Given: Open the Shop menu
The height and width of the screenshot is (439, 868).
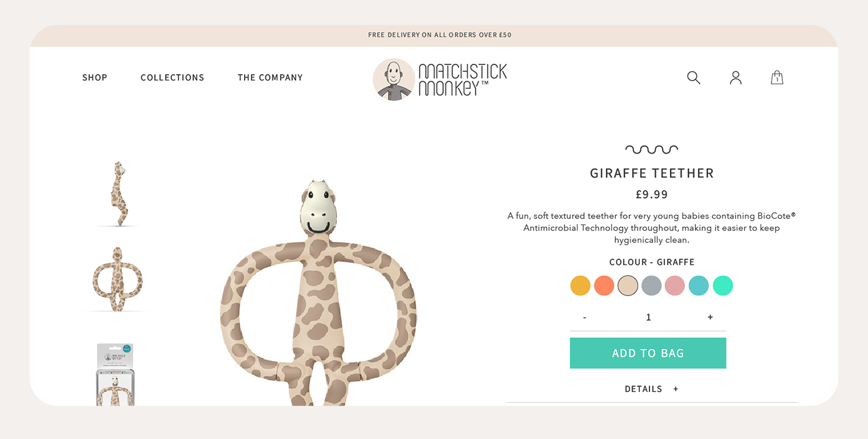Looking at the screenshot, I should point(95,78).
